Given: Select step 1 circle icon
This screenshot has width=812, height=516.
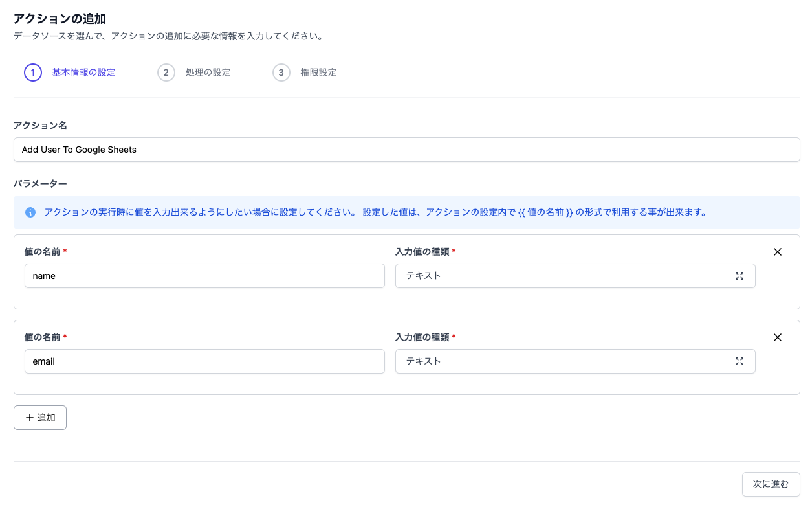Looking at the screenshot, I should coord(33,73).
